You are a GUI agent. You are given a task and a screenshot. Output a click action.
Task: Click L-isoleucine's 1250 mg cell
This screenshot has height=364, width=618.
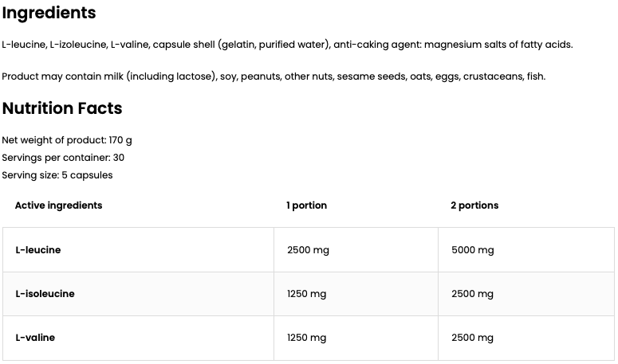click(x=307, y=294)
